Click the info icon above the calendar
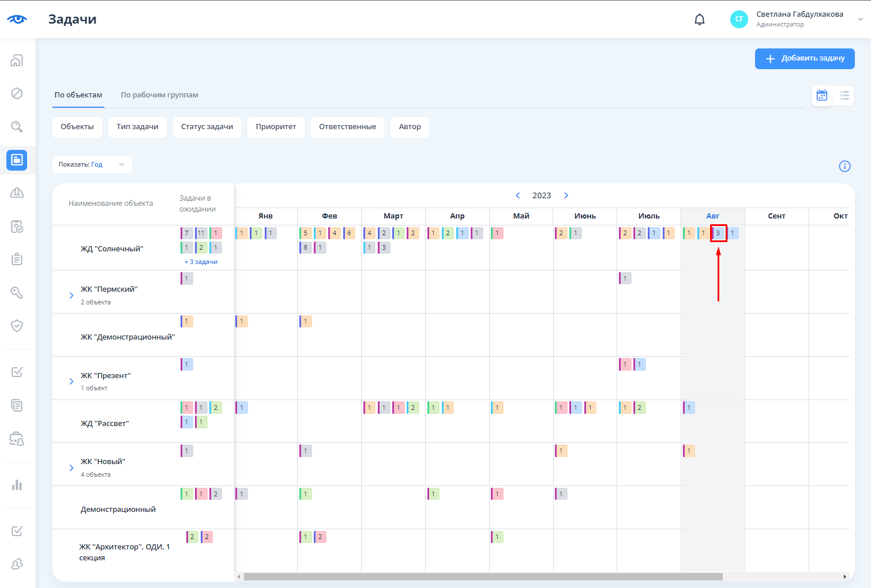 pos(844,166)
